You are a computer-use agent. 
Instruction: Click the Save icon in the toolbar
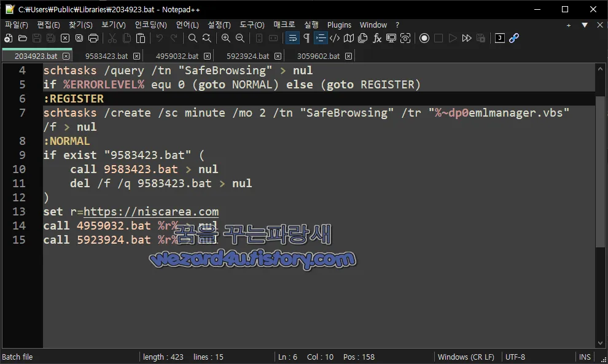tap(37, 38)
